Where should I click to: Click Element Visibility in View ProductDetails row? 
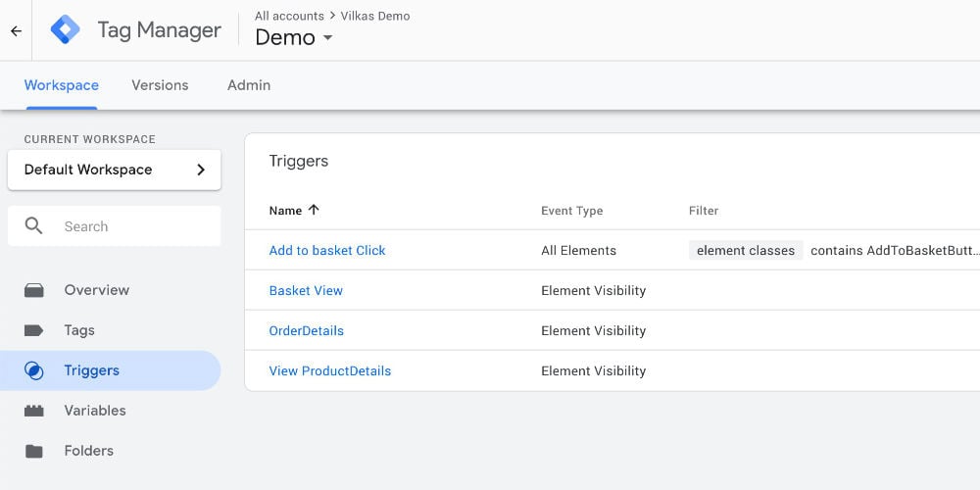point(593,370)
